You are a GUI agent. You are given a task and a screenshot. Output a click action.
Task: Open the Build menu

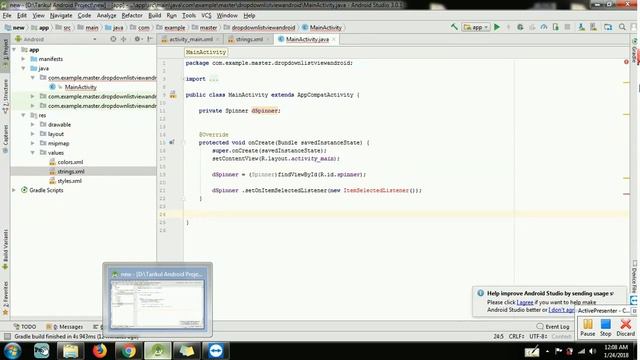[154, 16]
